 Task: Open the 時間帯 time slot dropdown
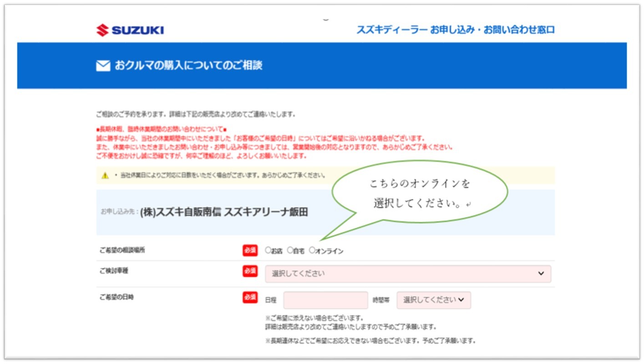click(434, 300)
